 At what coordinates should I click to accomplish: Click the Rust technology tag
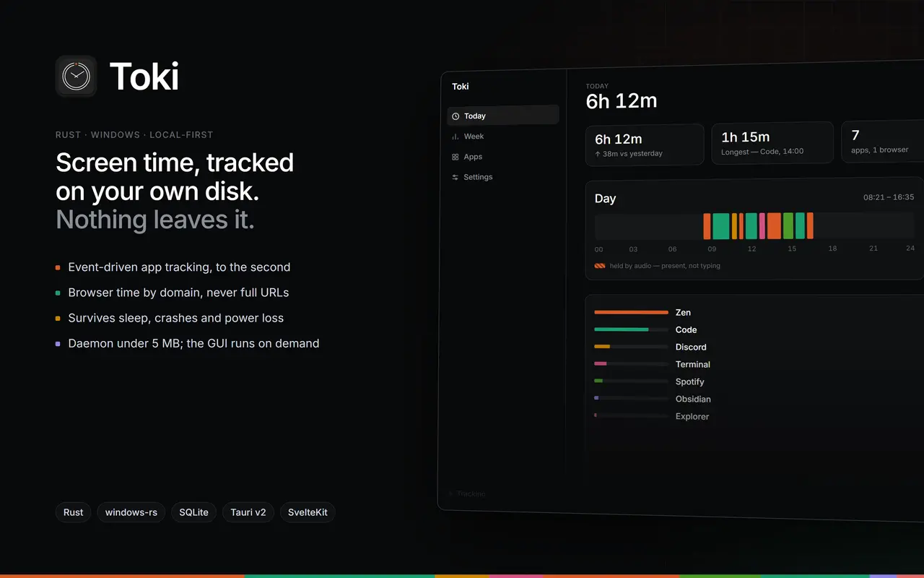pyautogui.click(x=73, y=512)
